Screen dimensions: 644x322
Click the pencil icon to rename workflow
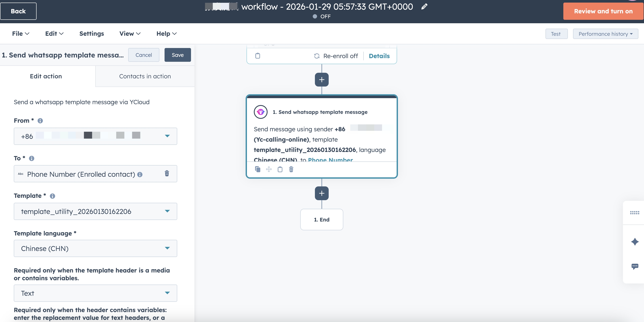tap(424, 6)
